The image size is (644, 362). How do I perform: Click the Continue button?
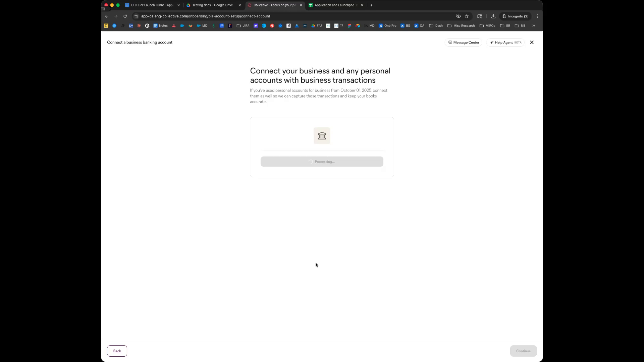point(523,351)
